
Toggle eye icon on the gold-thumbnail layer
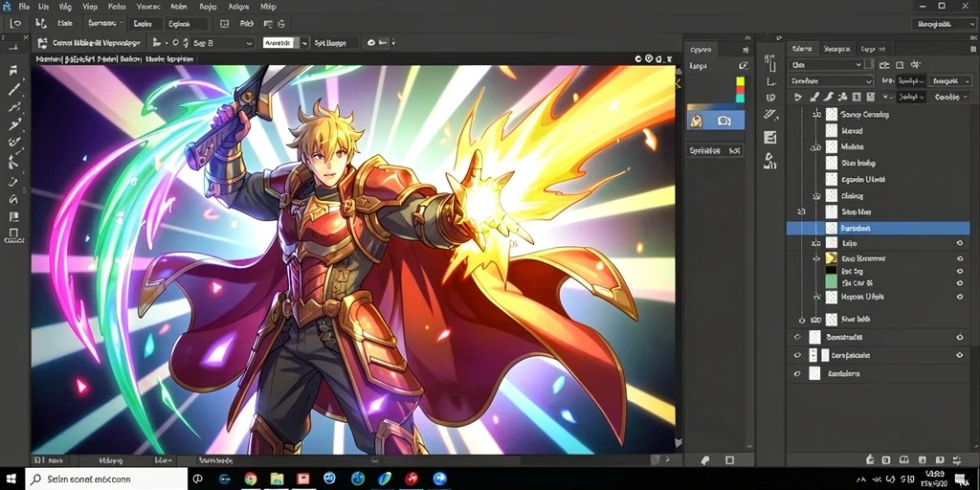click(959, 258)
